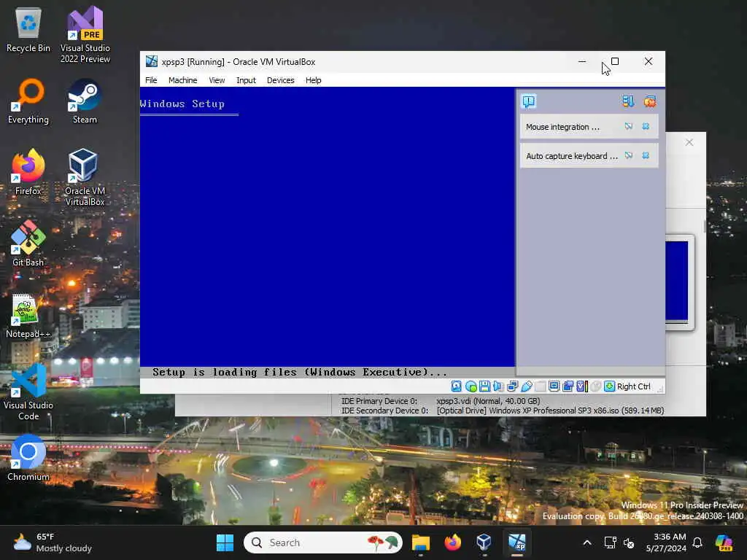Open the Devices menu
The image size is (747, 560).
(x=280, y=80)
